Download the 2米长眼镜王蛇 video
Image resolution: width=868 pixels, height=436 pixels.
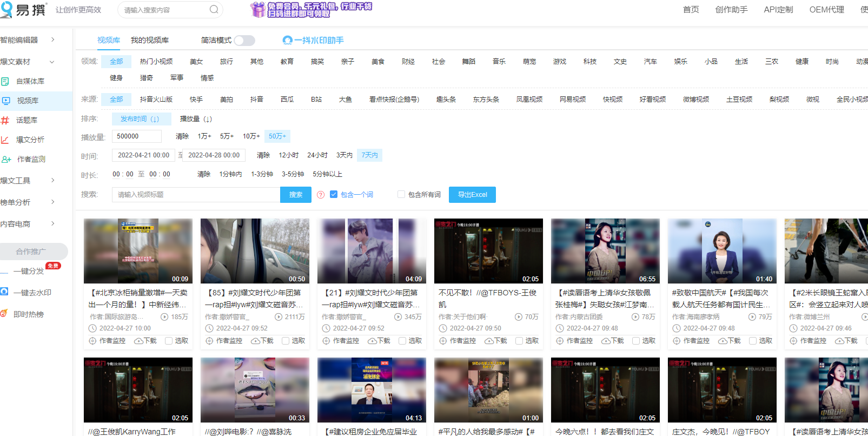click(846, 341)
